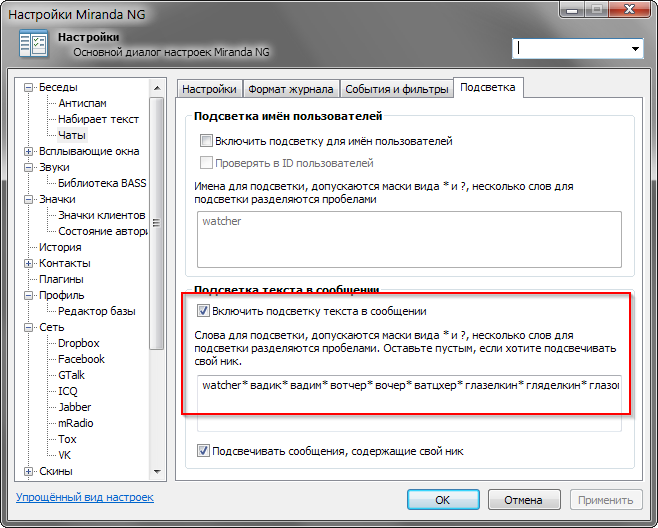
Task: Expand the Контакты tree node
Action: pyautogui.click(x=29, y=264)
